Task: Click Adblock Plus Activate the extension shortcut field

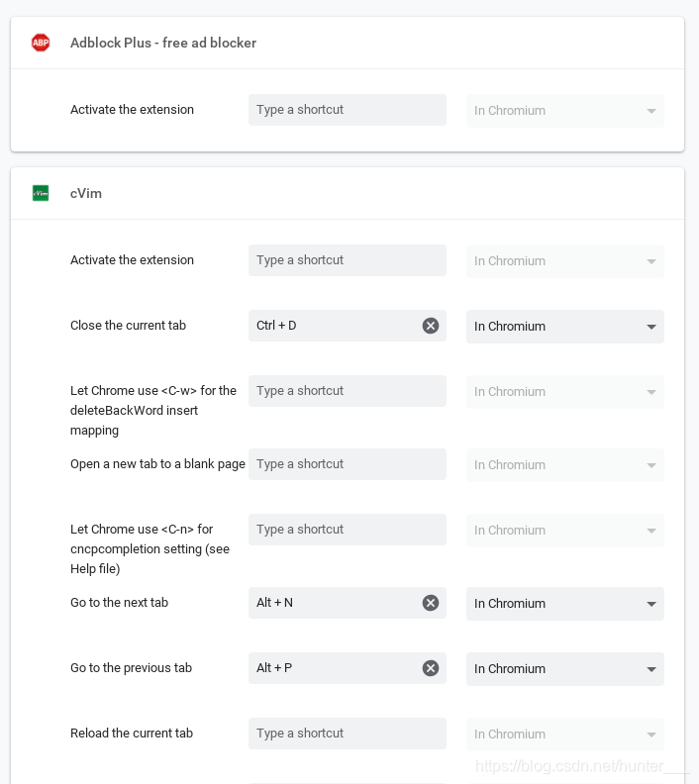Action: (348, 110)
